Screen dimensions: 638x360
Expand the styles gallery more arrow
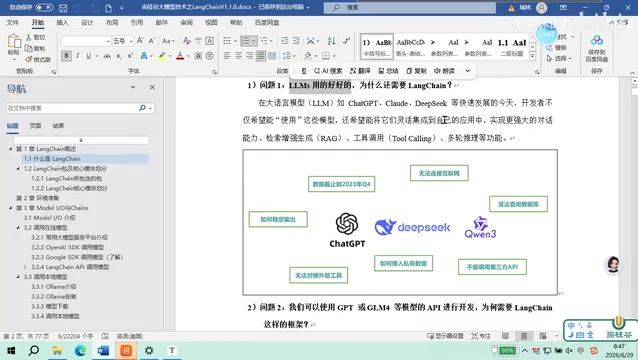532,57
